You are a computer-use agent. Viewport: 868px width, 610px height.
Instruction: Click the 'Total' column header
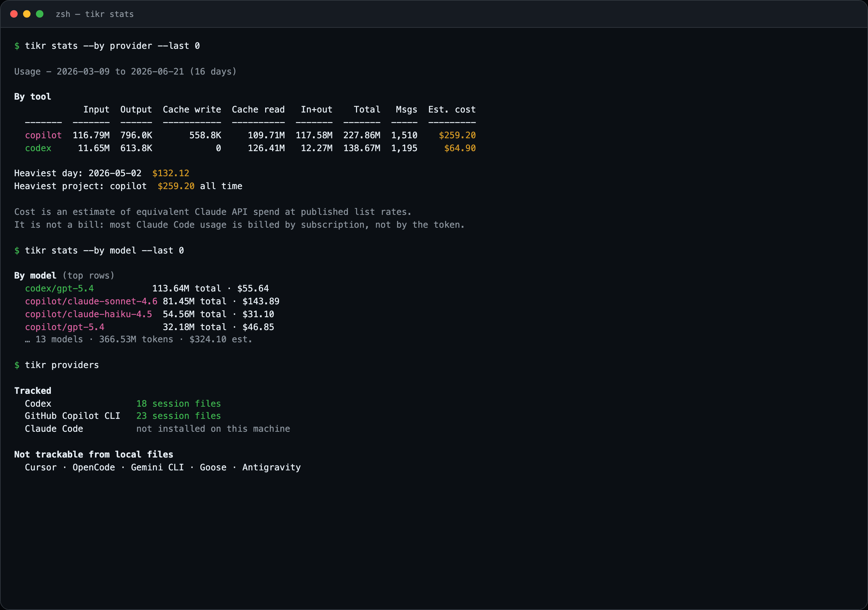(367, 109)
